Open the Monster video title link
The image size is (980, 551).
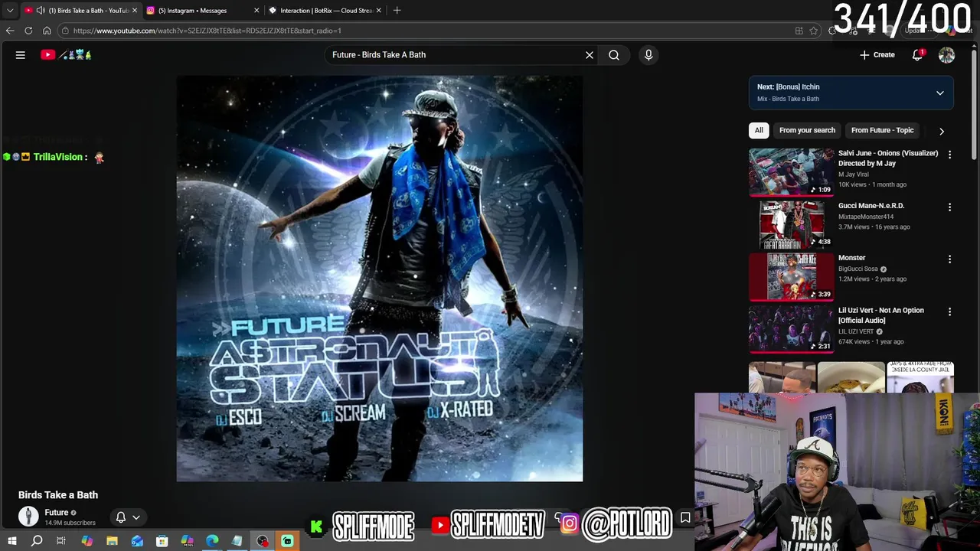[851, 258]
